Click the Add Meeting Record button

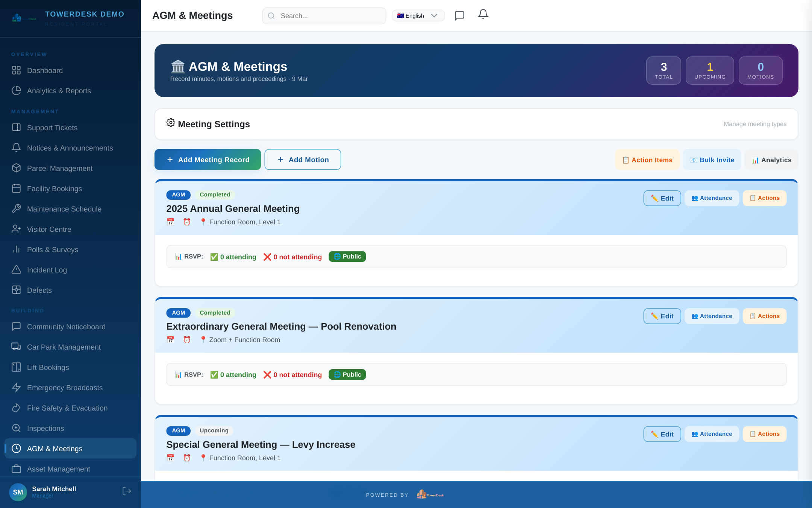pyautogui.click(x=208, y=160)
